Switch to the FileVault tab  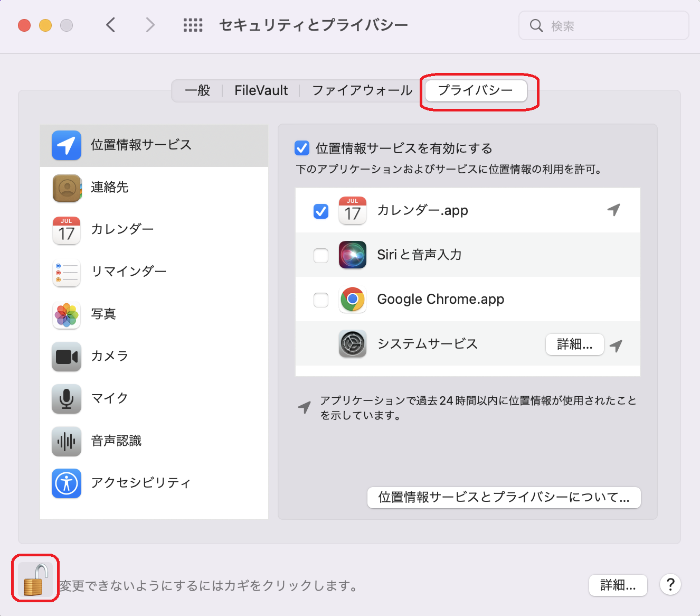[261, 91]
